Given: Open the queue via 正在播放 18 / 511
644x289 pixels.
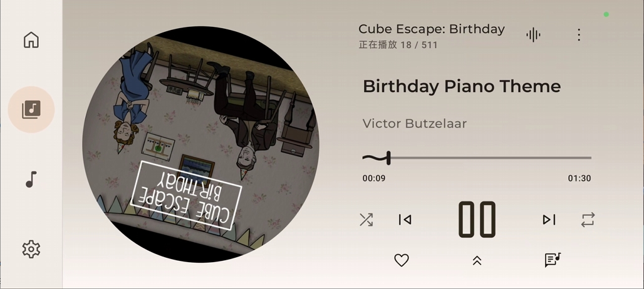Looking at the screenshot, I should (x=398, y=44).
